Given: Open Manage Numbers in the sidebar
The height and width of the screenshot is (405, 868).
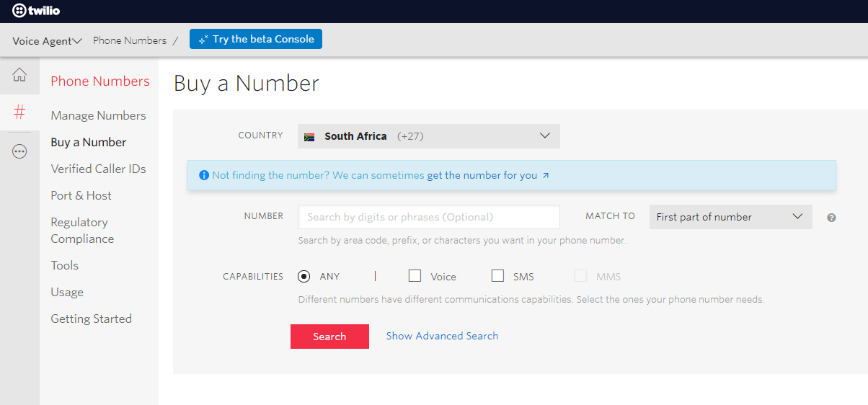Looking at the screenshot, I should [98, 115].
